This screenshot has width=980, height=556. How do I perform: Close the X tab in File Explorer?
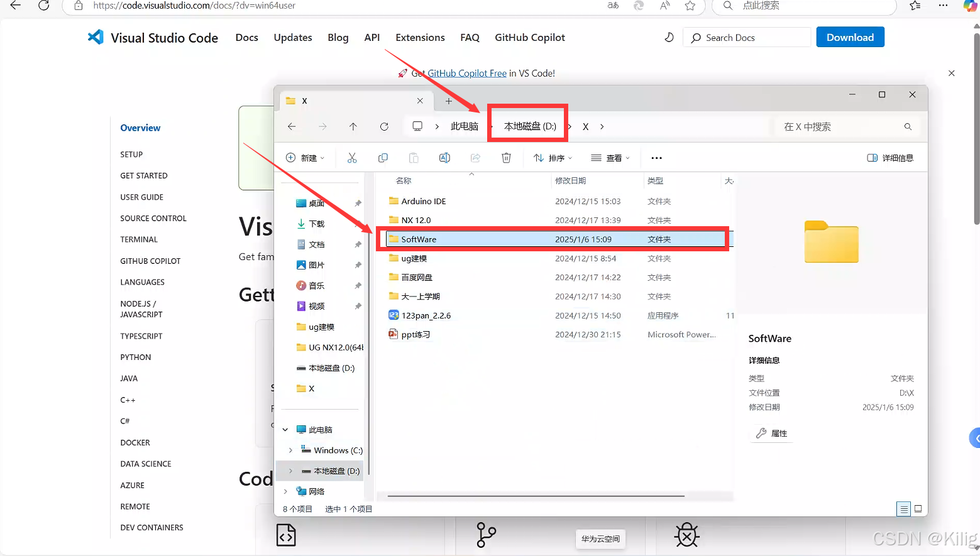[420, 101]
